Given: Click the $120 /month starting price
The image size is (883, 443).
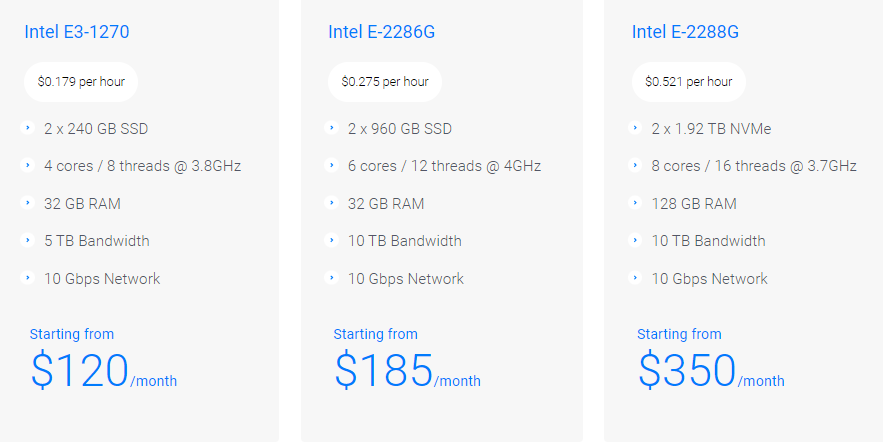Looking at the screenshot, I should pos(103,371).
